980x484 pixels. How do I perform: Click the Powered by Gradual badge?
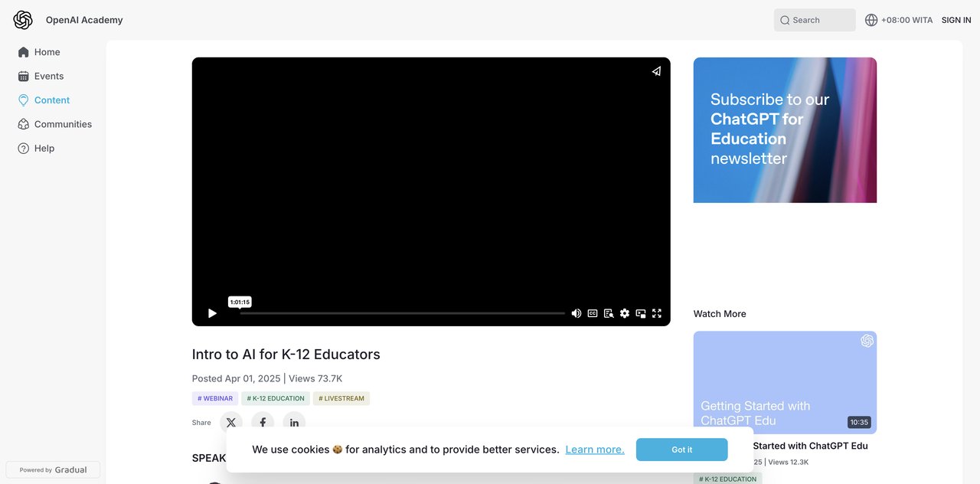point(53,469)
